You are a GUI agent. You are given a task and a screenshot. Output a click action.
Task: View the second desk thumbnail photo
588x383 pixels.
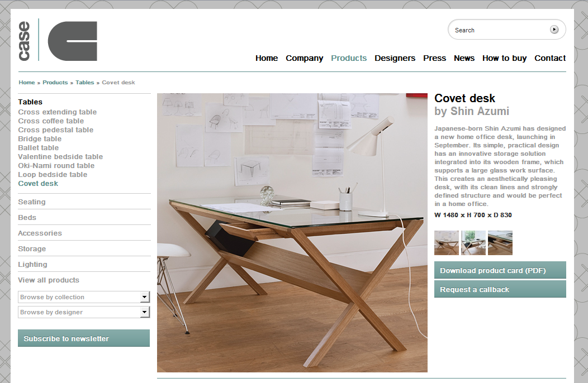click(x=473, y=243)
